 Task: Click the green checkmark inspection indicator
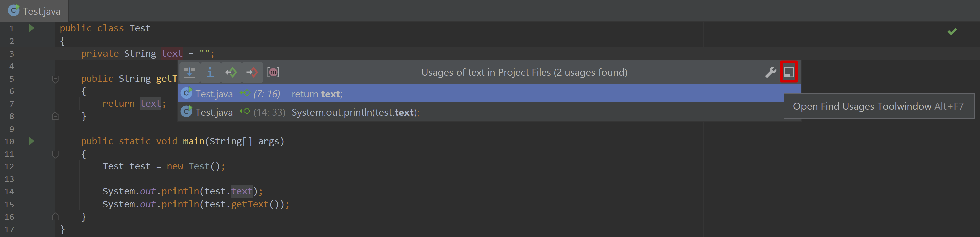[952, 32]
